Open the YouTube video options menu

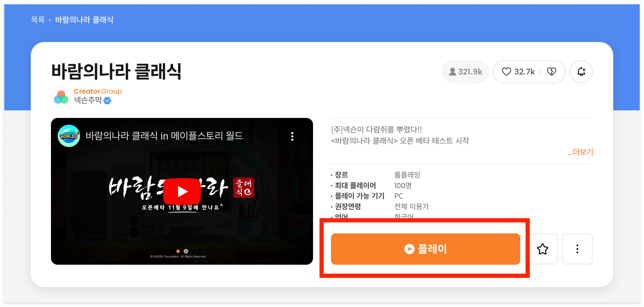click(292, 136)
